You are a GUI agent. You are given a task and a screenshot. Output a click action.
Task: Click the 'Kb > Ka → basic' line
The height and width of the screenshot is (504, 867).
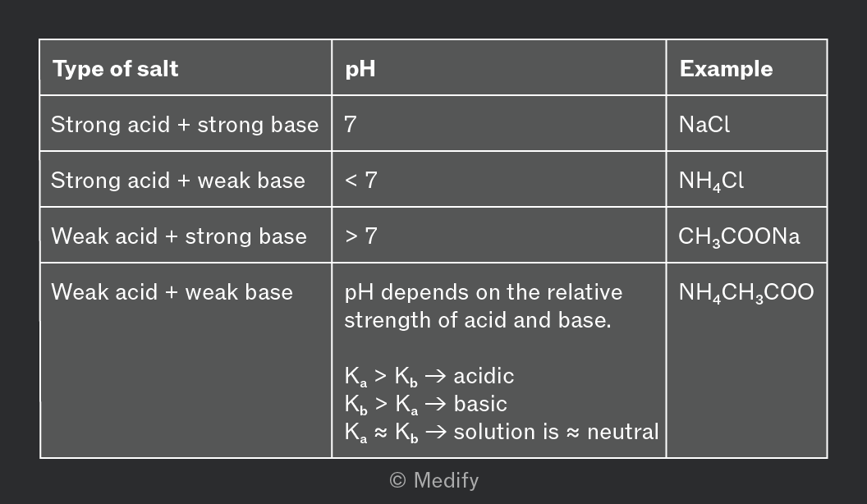pyautogui.click(x=426, y=404)
